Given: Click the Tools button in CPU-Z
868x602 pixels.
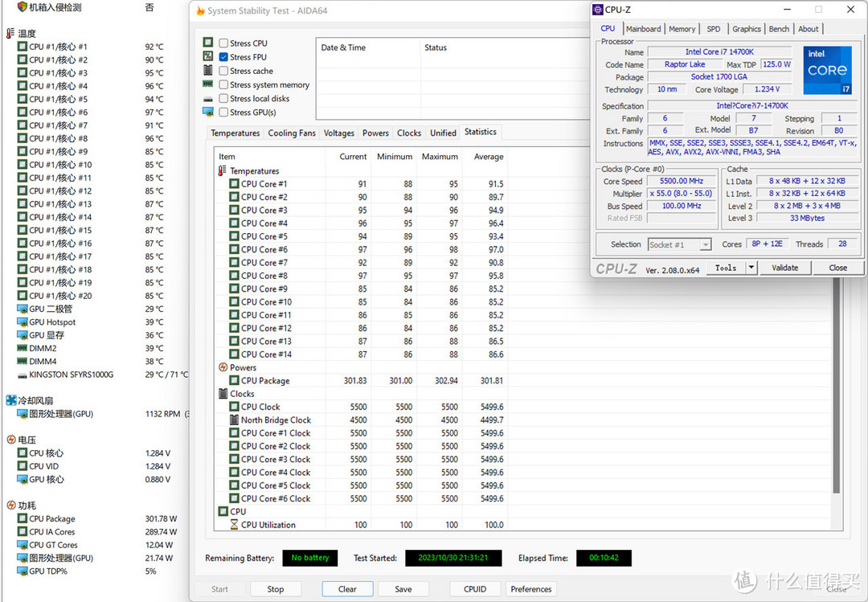Looking at the screenshot, I should (726, 268).
